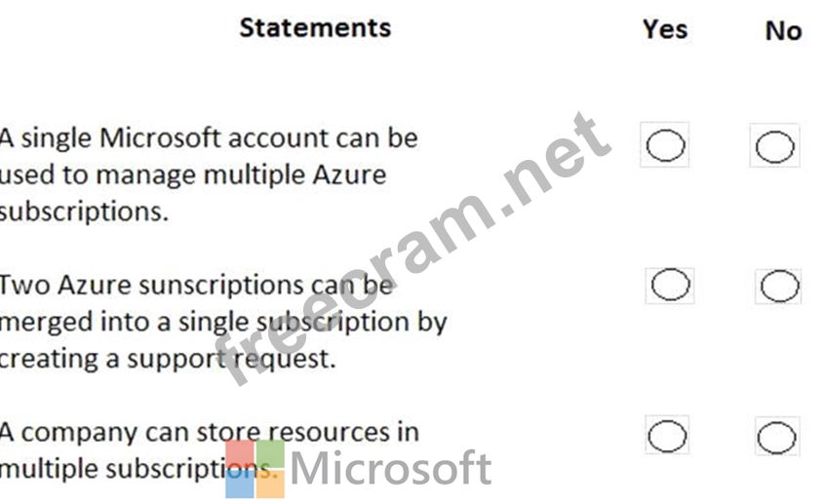Select Yes for single Microsoft account statement
The image size is (826, 504).
coord(666,146)
